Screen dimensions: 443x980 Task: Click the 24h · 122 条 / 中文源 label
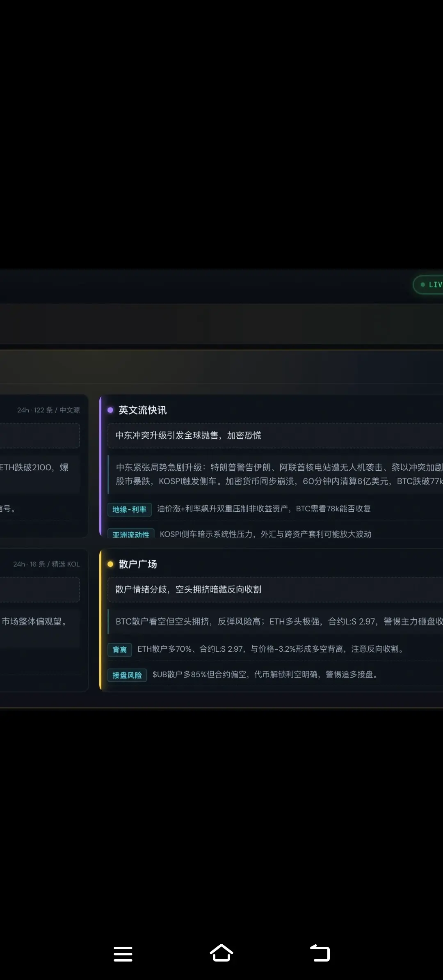click(48, 410)
